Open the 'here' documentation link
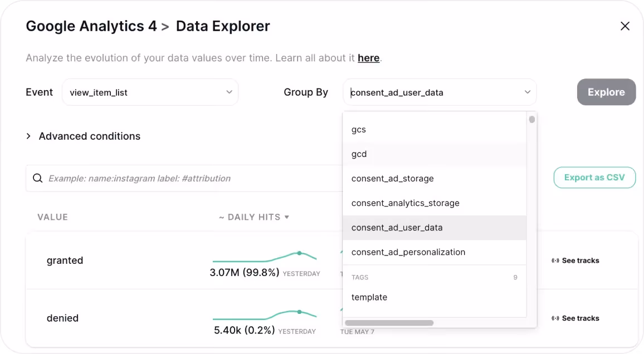 click(x=368, y=58)
